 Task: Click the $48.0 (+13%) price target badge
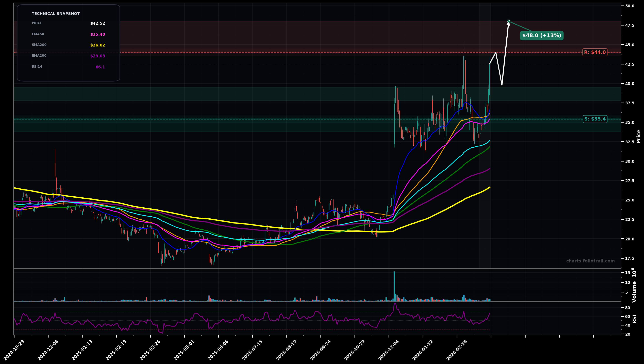click(541, 36)
